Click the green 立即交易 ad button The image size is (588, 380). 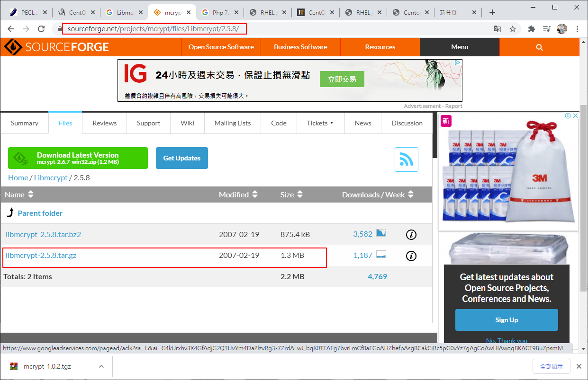(342, 79)
